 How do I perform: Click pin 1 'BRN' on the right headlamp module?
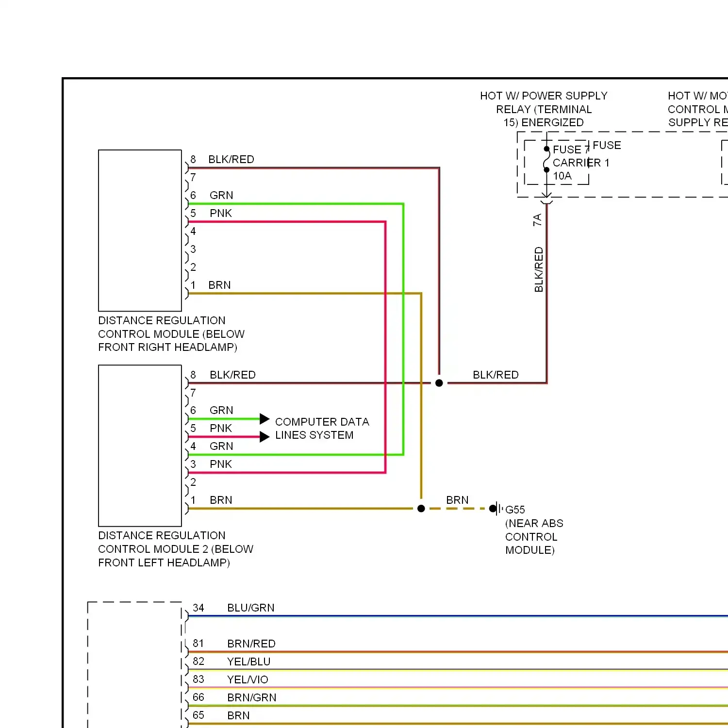[x=219, y=285]
